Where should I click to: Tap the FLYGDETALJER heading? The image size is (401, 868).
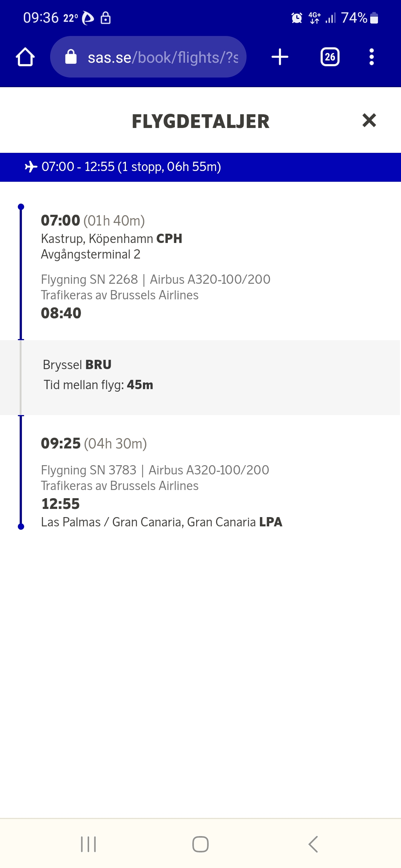click(200, 121)
